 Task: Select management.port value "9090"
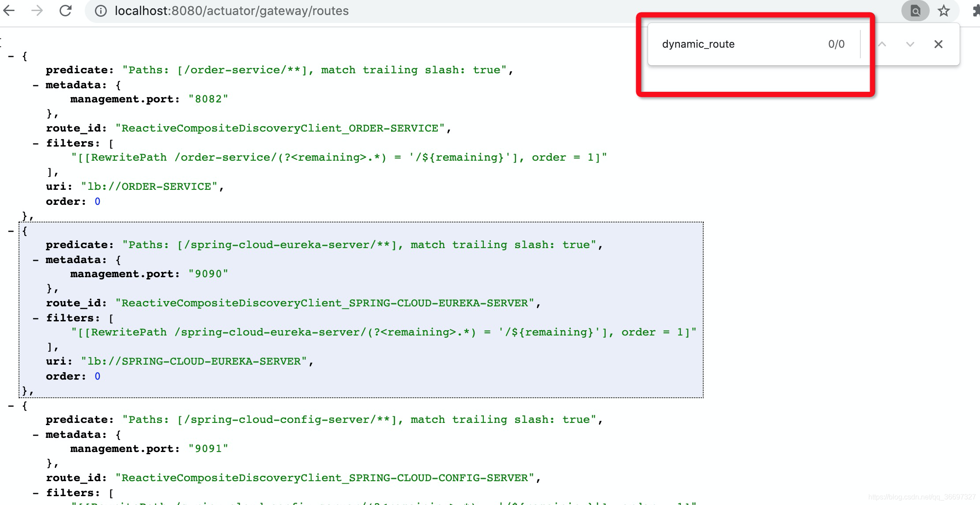[x=208, y=274]
